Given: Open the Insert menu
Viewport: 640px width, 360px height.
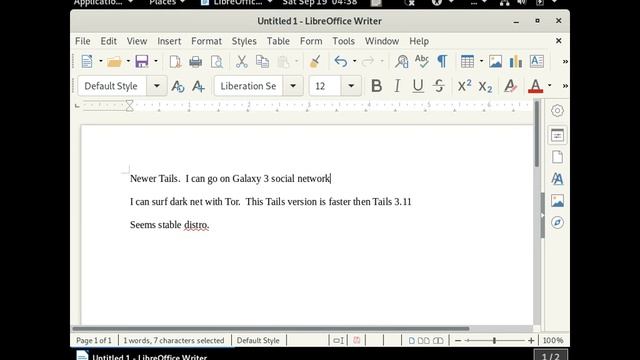Looking at the screenshot, I should pyautogui.click(x=169, y=41).
